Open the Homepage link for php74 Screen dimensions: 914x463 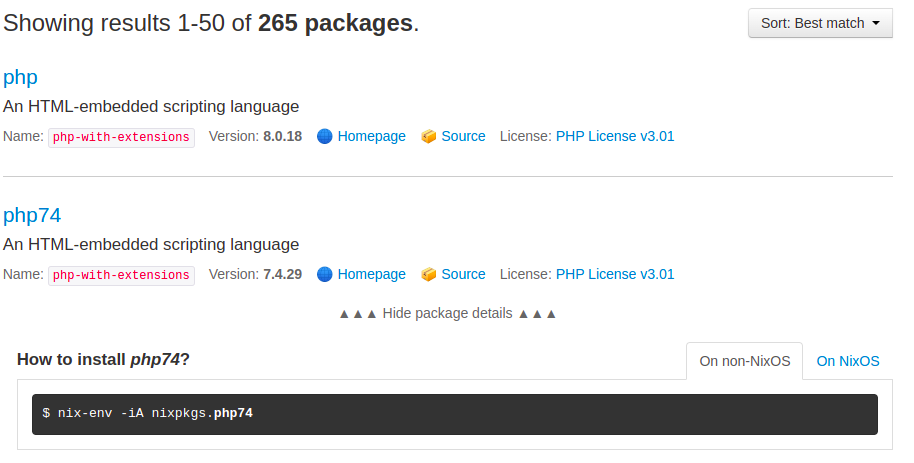[x=371, y=274]
